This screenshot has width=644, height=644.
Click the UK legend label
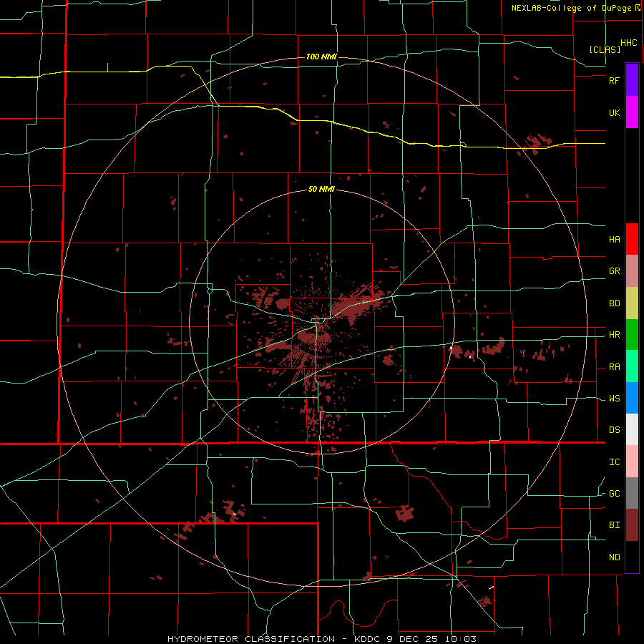(614, 113)
